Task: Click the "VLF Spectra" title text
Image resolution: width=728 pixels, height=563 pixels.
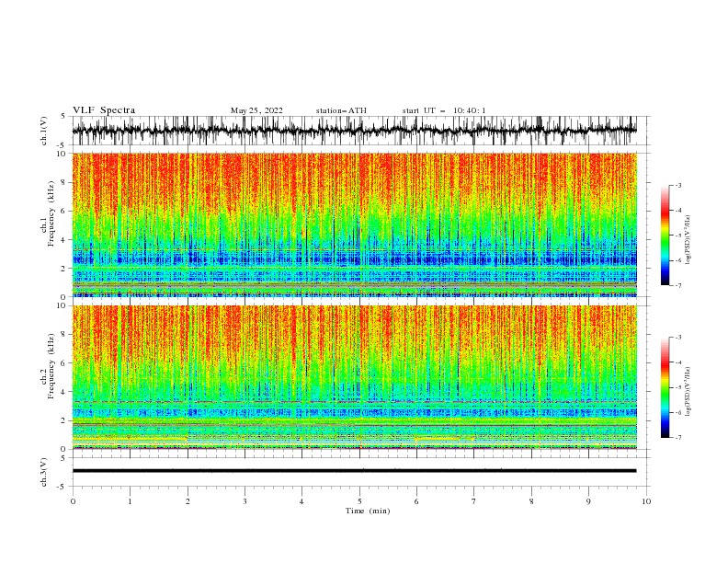Action: 104,110
